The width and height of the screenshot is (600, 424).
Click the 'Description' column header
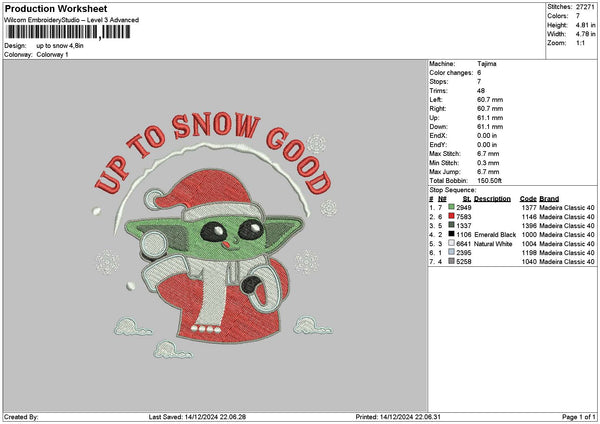[x=492, y=199]
